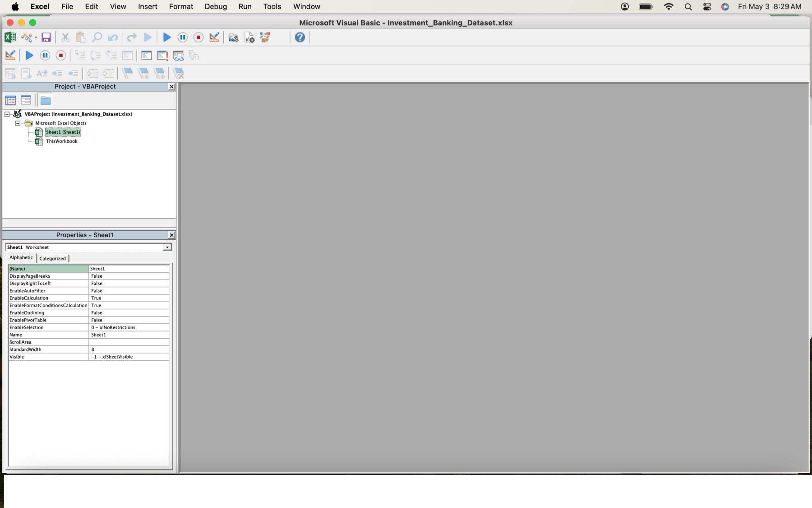Click the EnableSelection value xlNoRestrictions
This screenshot has width=812, height=508.
point(129,328)
